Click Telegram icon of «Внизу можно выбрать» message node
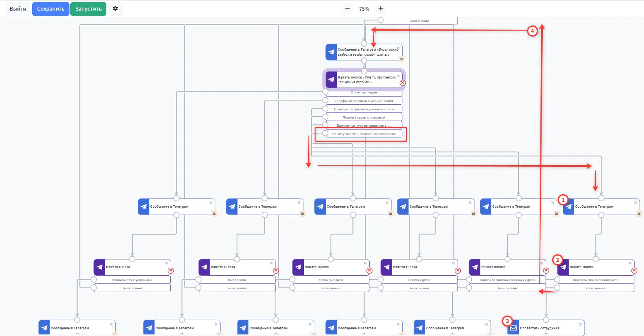Screen dimensions: 644x336 331,52
